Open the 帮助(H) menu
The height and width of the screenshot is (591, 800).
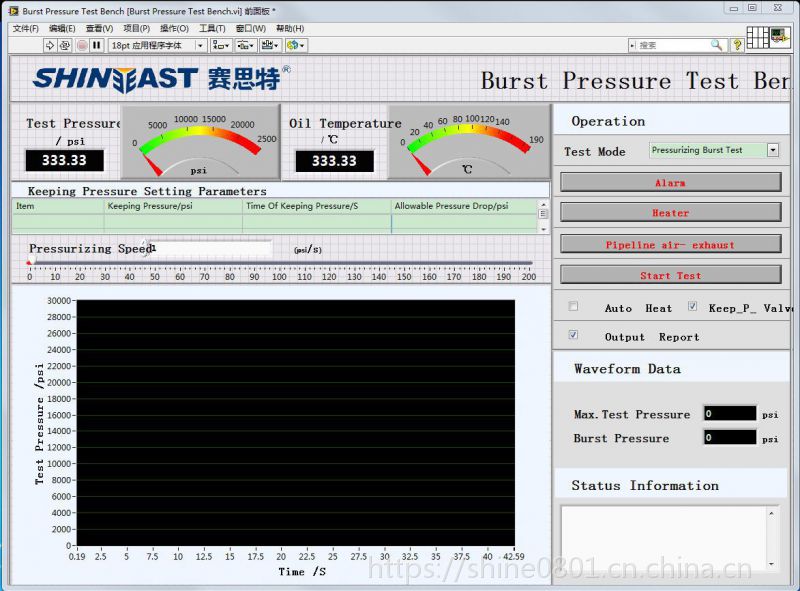tap(290, 29)
